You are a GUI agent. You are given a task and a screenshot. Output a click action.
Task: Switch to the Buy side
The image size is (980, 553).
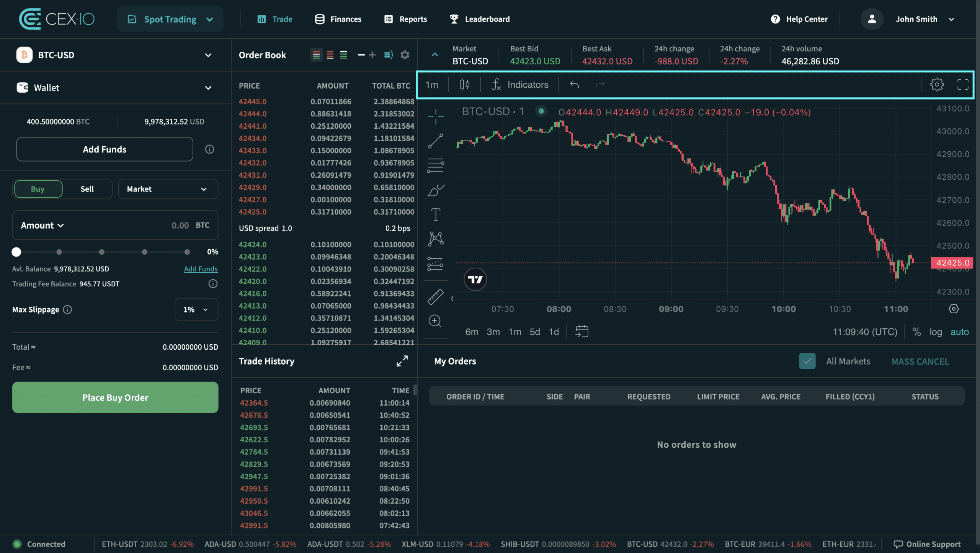pyautogui.click(x=38, y=189)
